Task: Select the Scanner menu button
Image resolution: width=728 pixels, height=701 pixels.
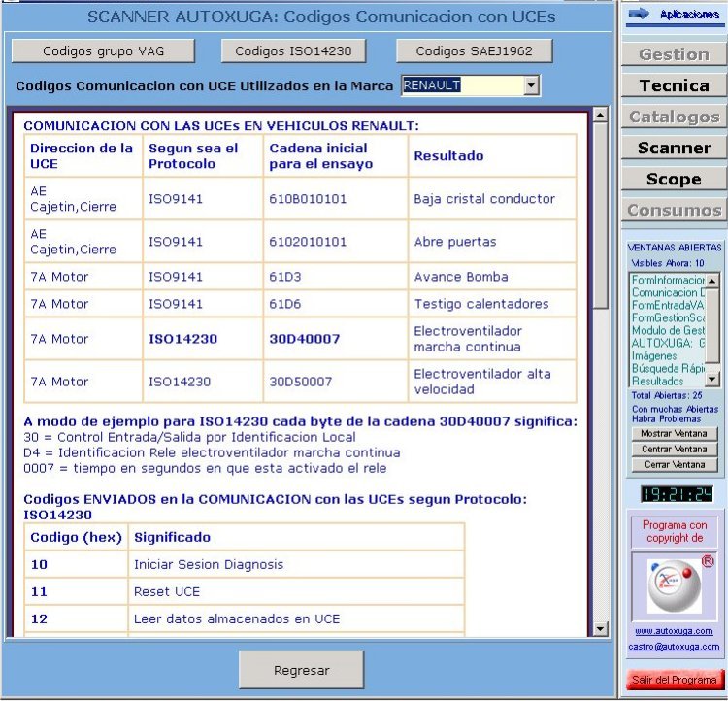Action: [675, 148]
